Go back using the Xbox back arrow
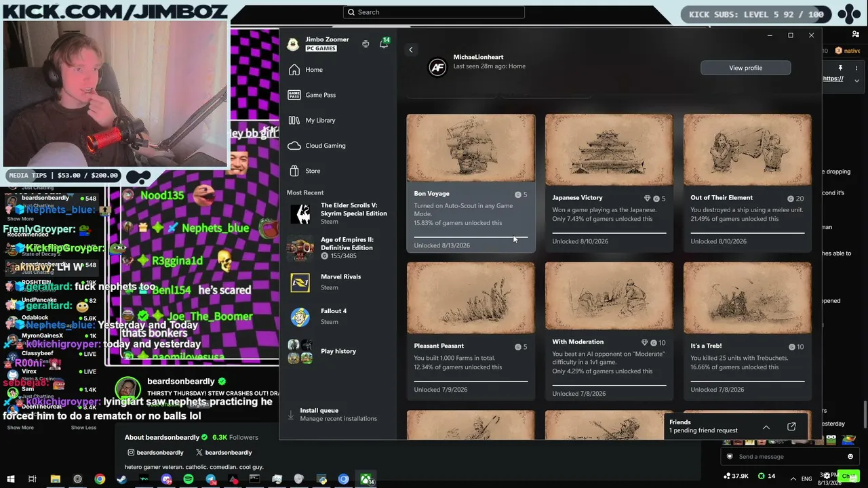Screen dimensions: 868x488 tap(410, 49)
